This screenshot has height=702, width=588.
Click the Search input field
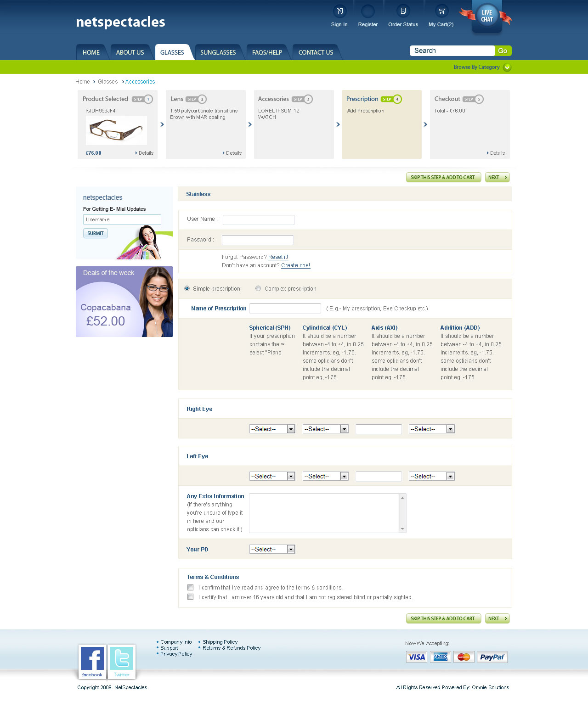point(452,51)
